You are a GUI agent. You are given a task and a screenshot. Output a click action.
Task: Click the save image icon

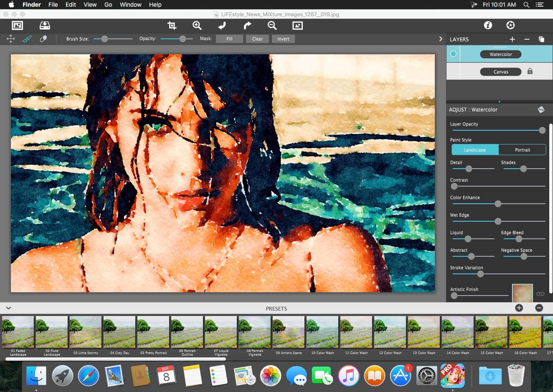click(x=45, y=25)
